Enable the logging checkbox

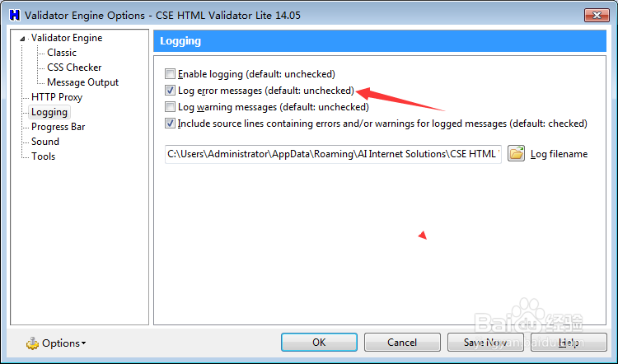point(171,74)
